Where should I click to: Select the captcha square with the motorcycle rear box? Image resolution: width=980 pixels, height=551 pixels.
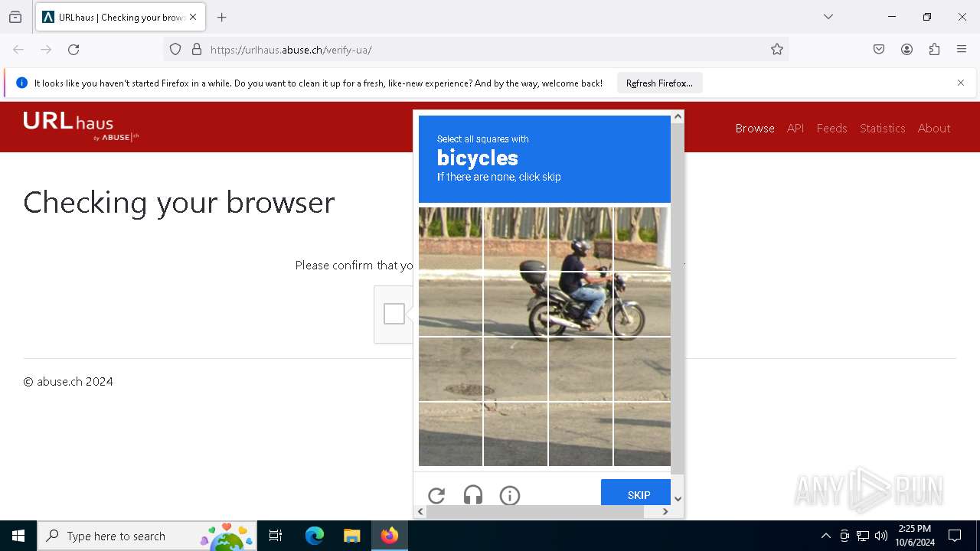point(515,304)
